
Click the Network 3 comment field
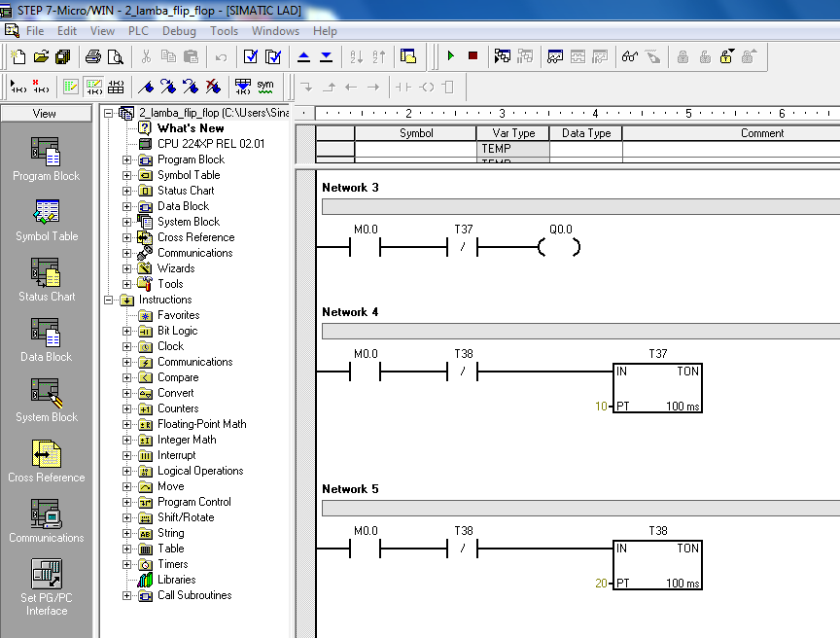click(x=580, y=207)
